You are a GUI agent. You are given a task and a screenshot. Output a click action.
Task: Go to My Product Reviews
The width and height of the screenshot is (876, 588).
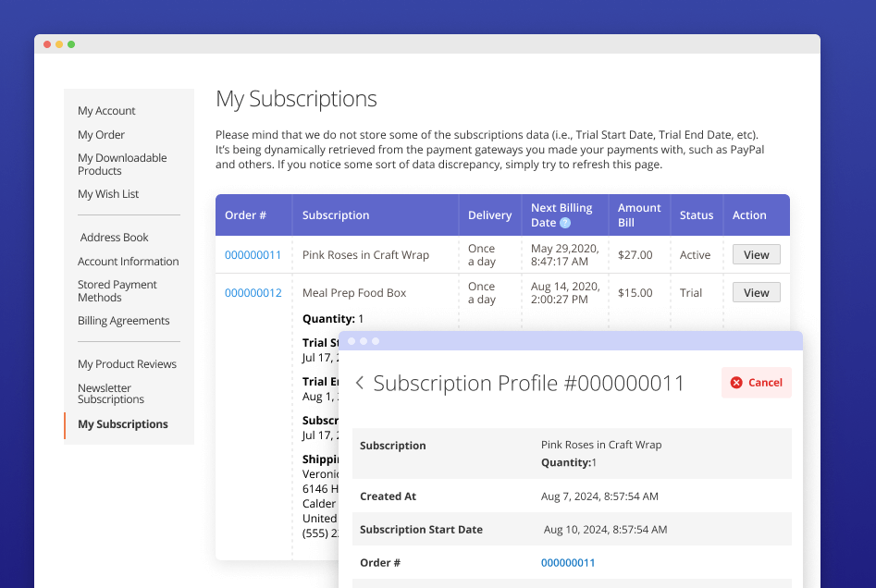[x=127, y=364]
